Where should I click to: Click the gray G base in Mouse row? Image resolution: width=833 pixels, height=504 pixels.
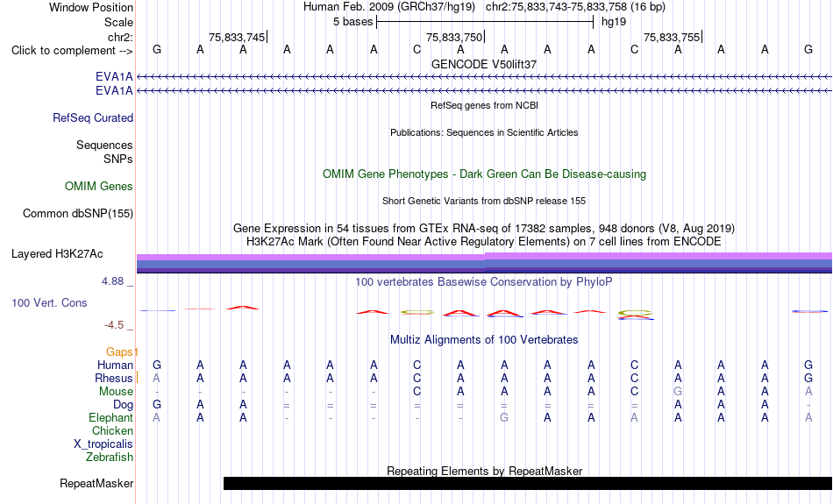tap(678, 392)
